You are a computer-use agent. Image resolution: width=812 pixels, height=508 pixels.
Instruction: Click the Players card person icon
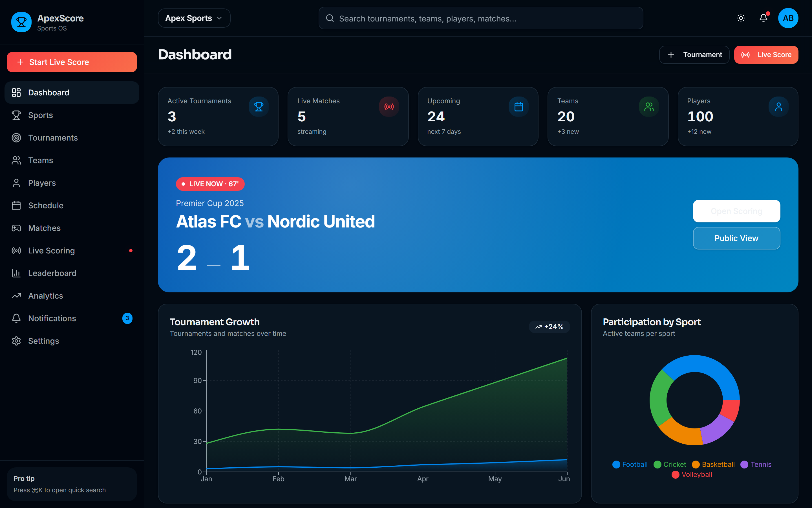coord(778,107)
